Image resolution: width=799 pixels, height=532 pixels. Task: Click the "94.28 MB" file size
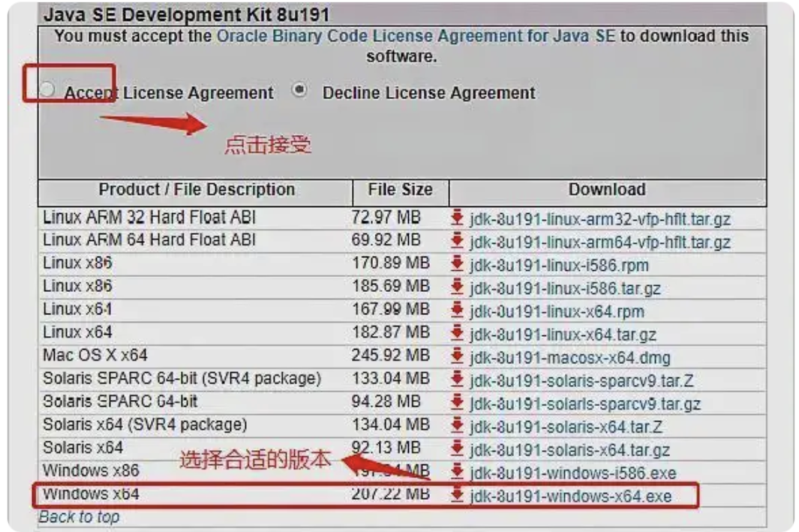point(386,401)
